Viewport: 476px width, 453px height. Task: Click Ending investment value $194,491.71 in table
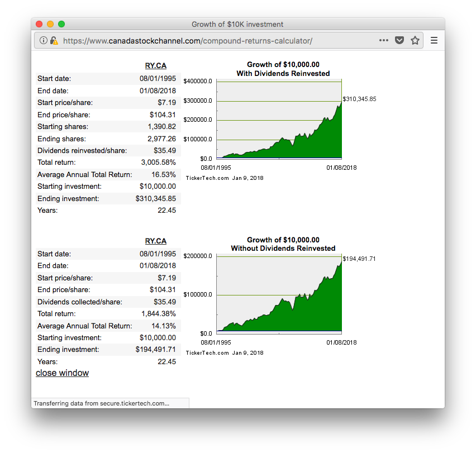[156, 350]
